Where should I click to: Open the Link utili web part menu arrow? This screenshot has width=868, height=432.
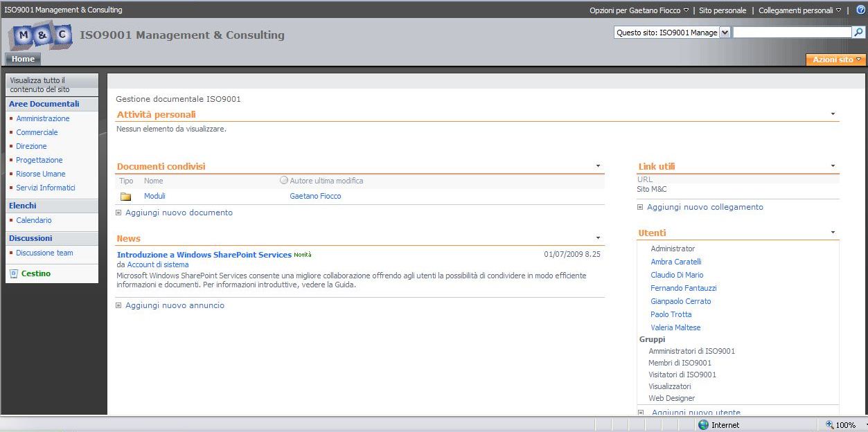pyautogui.click(x=833, y=166)
